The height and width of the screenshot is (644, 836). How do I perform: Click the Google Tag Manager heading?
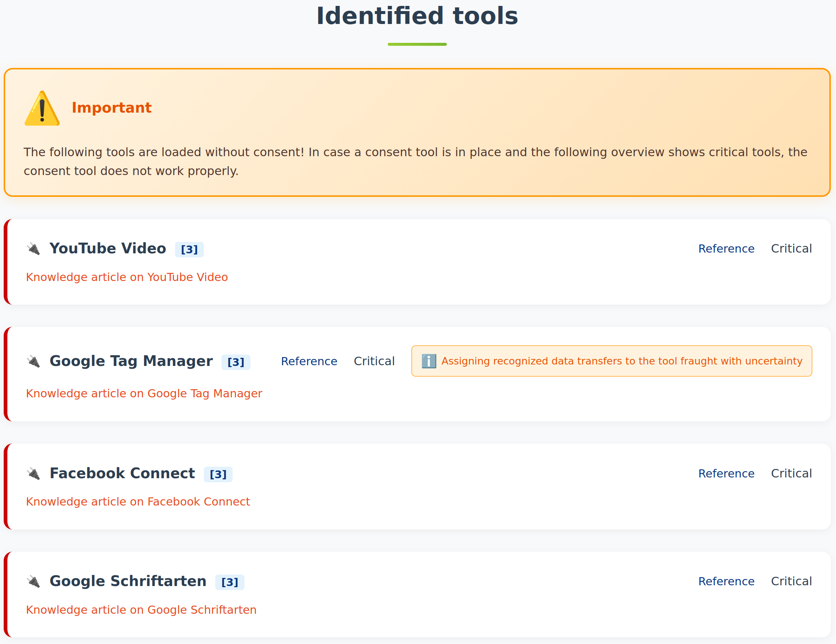coord(131,361)
